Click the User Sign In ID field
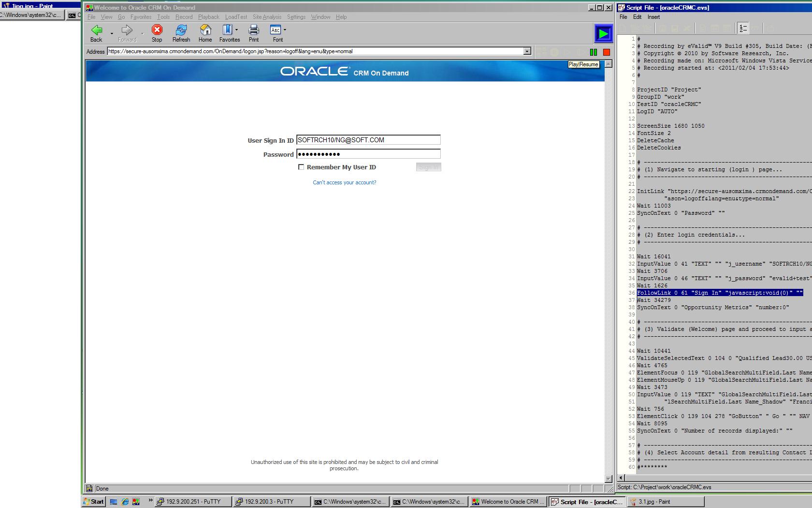The width and height of the screenshot is (812, 508). click(368, 140)
